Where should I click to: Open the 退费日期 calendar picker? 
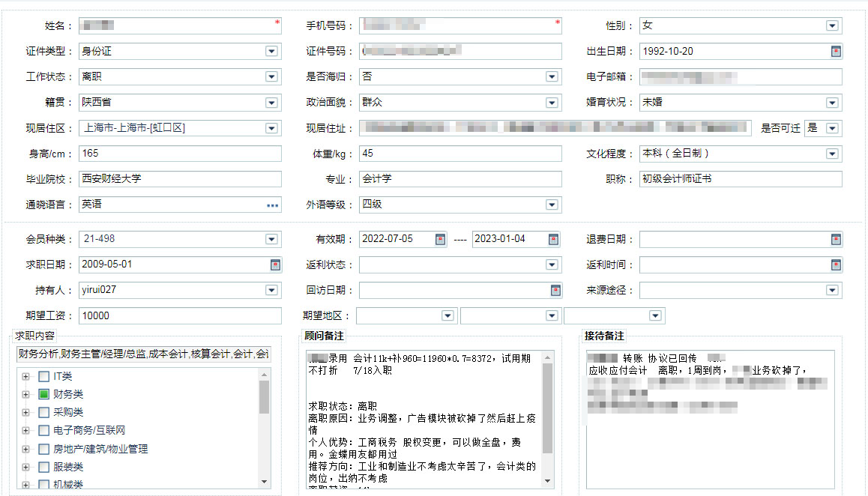tap(836, 239)
